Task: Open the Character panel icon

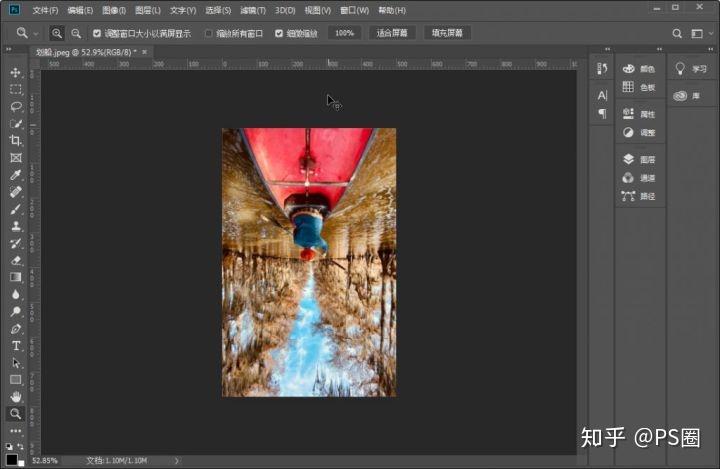Action: (x=602, y=96)
